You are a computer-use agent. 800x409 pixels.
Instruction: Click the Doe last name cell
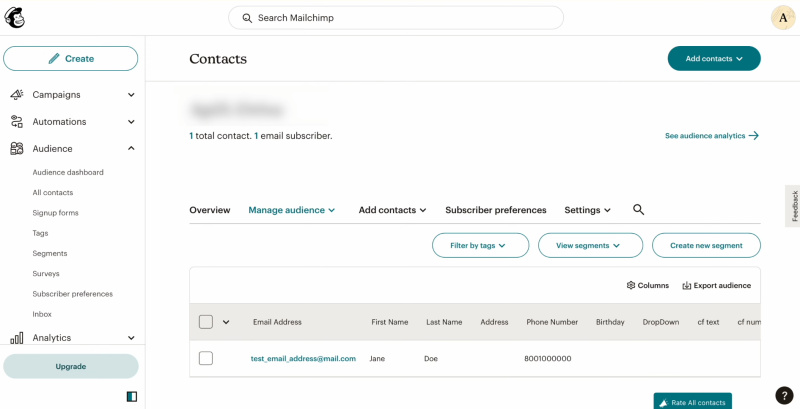pos(431,359)
